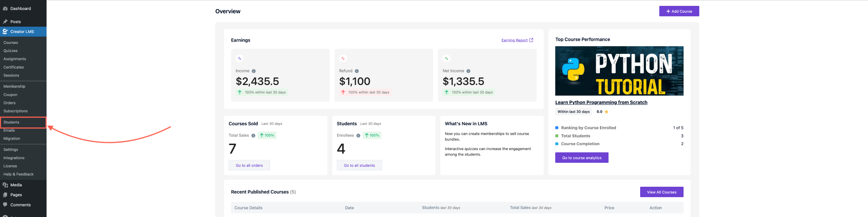Click the Net Income info icon
This screenshot has width=868, height=217.
pyautogui.click(x=468, y=71)
